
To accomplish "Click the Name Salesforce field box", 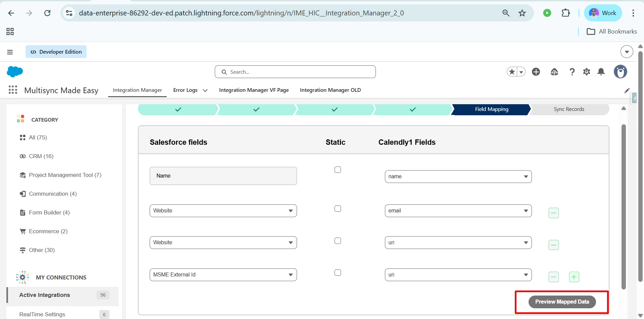I will [x=223, y=176].
